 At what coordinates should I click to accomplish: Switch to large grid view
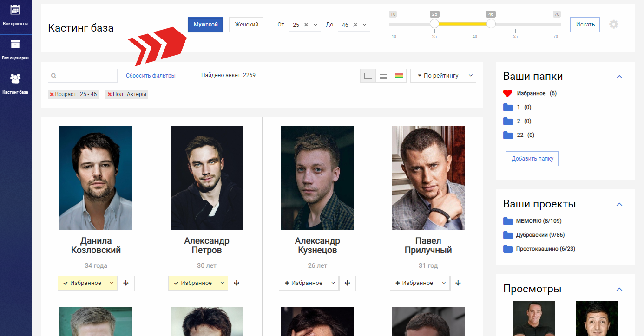[x=368, y=76]
